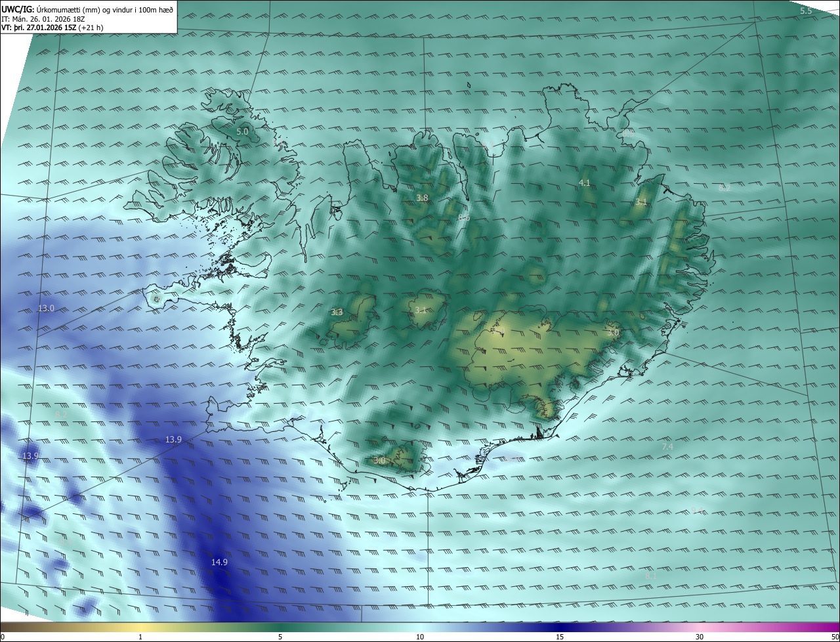Click the 4.1 value label on the map

[x=584, y=183]
